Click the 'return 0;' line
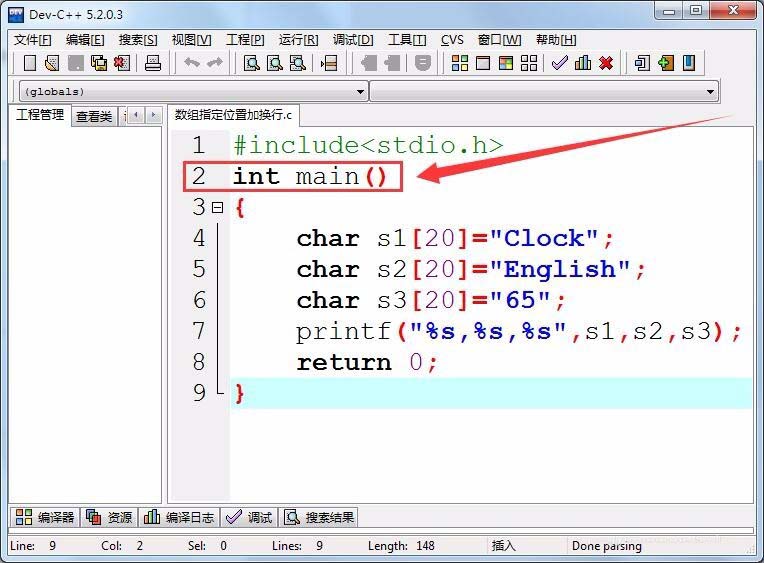This screenshot has height=563, width=764. [367, 363]
